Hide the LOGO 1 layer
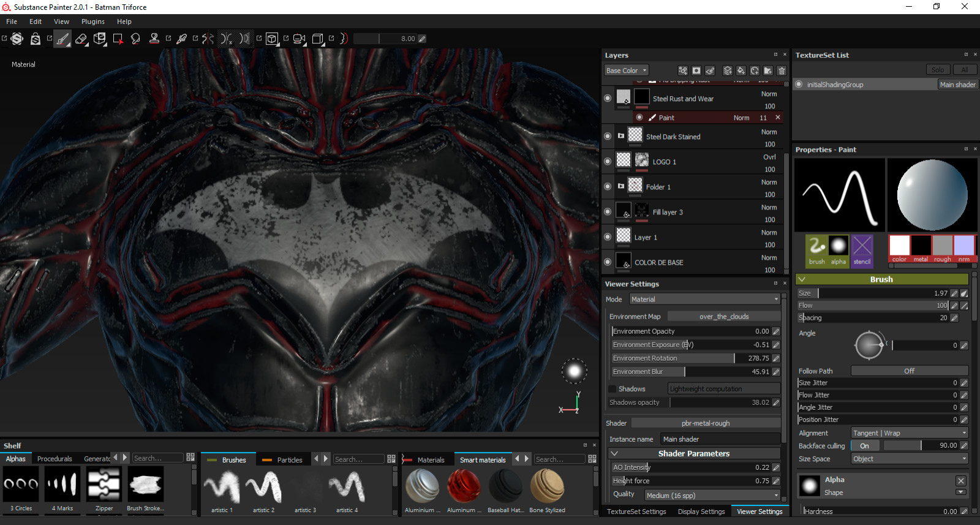The width and height of the screenshot is (980, 525). pos(608,161)
